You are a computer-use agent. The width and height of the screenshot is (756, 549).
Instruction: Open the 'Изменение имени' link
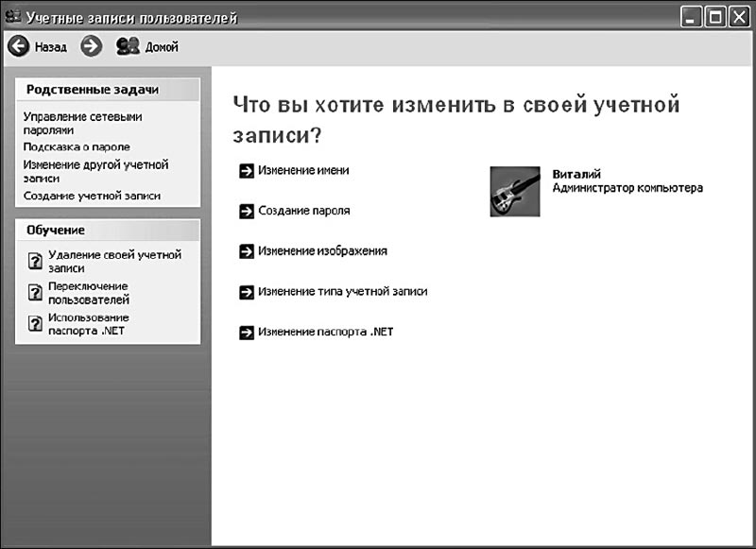(303, 170)
